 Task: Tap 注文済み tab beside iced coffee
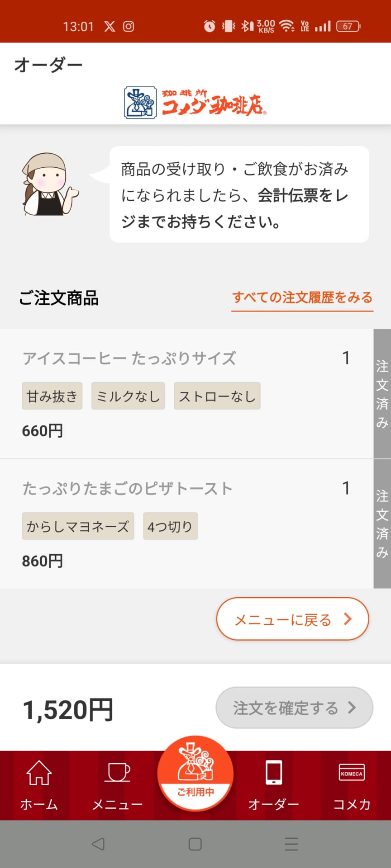(x=382, y=393)
